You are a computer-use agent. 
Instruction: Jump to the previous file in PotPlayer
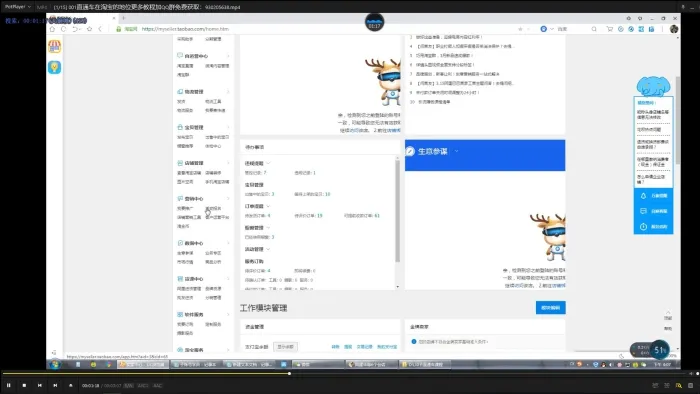pyautogui.click(x=40, y=385)
